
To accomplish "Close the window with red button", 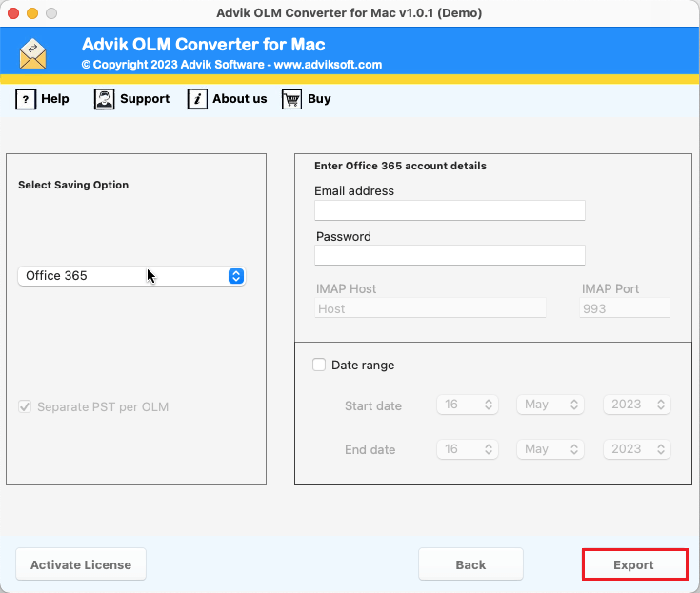I will [x=13, y=13].
